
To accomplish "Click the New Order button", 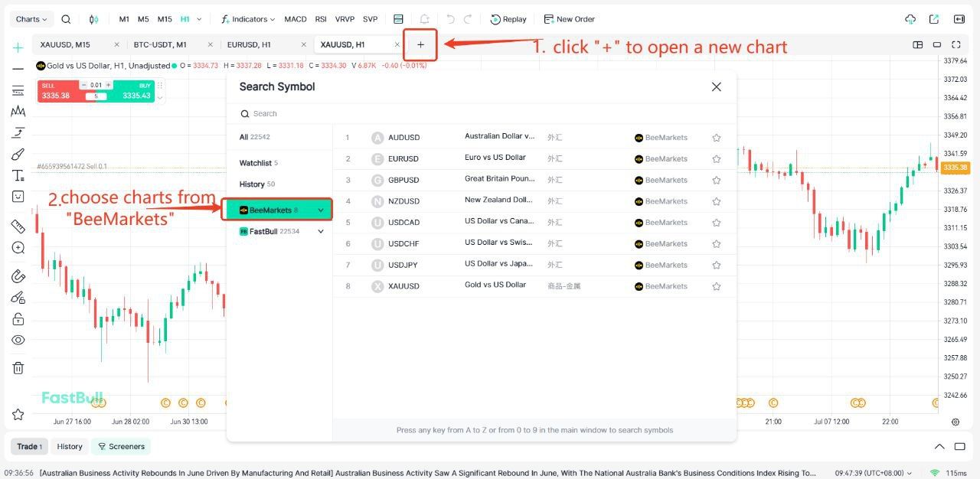I will point(569,19).
